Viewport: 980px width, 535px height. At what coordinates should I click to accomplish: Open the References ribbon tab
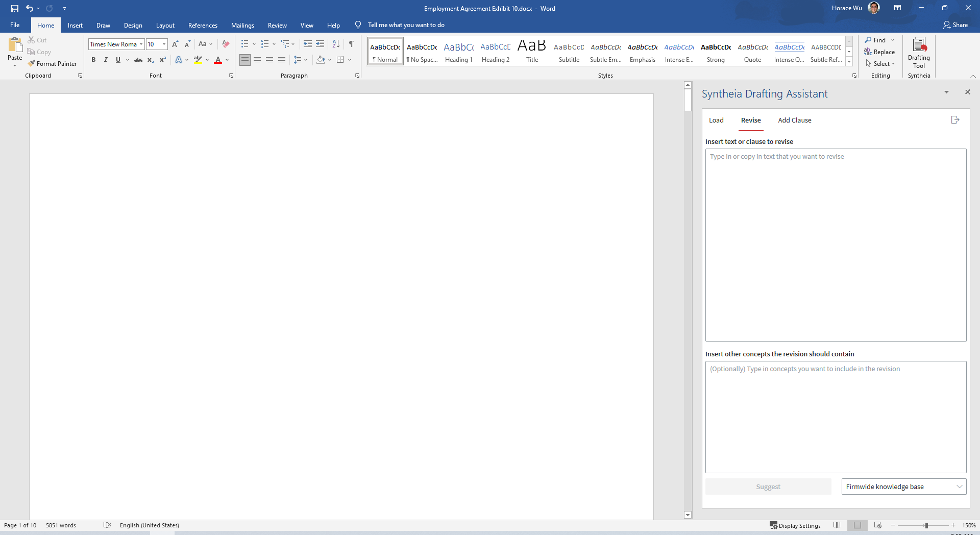pos(203,26)
